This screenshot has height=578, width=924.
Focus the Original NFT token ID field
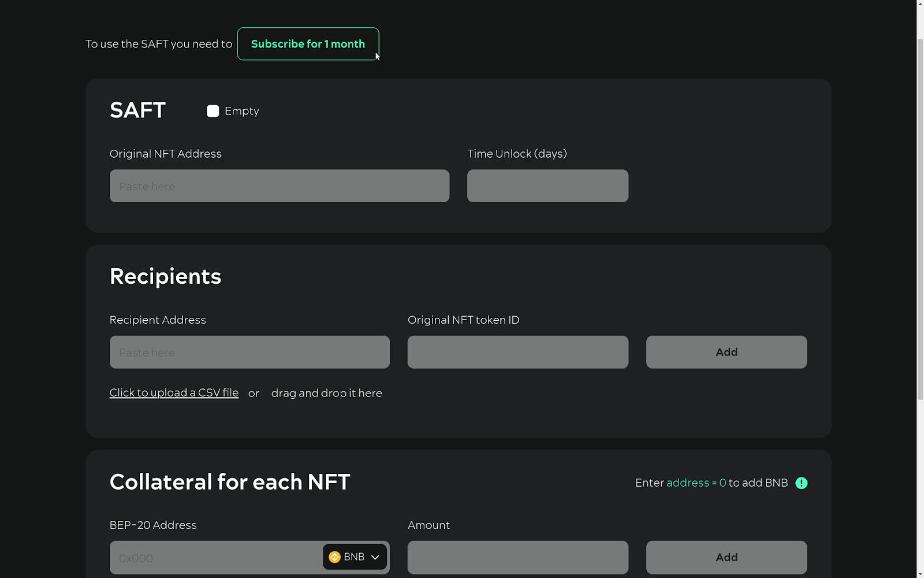click(x=518, y=352)
